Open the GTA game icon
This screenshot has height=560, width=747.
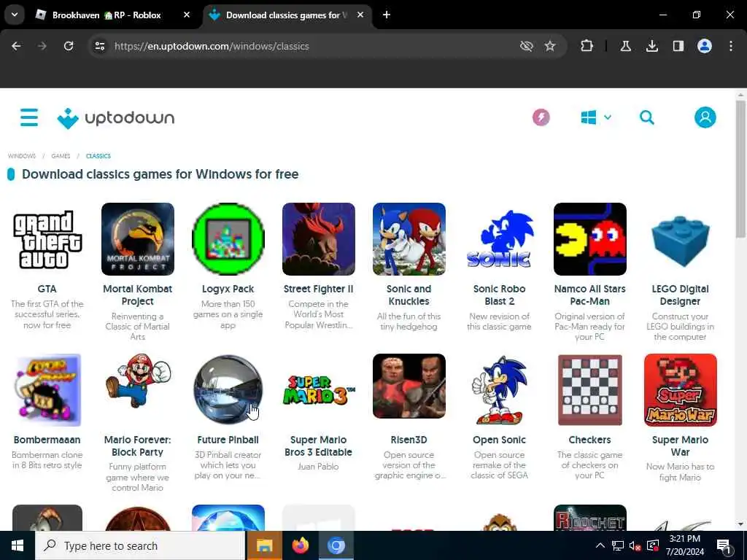(x=47, y=239)
